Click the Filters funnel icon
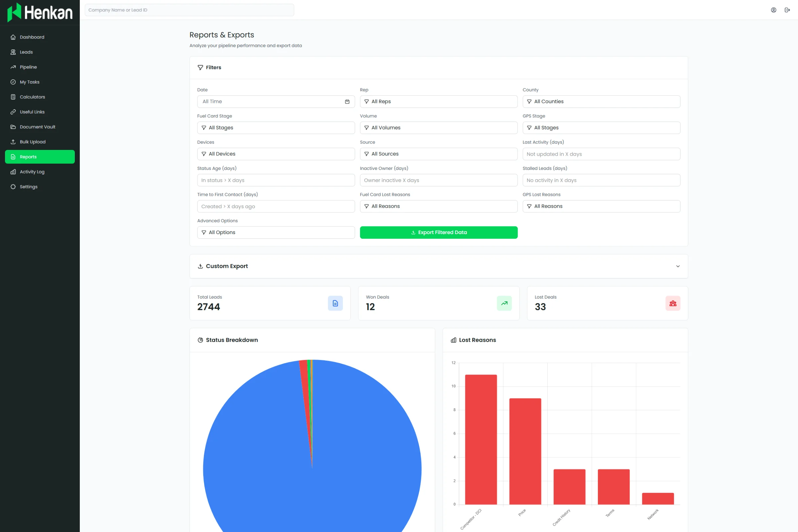The image size is (798, 532). pyautogui.click(x=200, y=67)
